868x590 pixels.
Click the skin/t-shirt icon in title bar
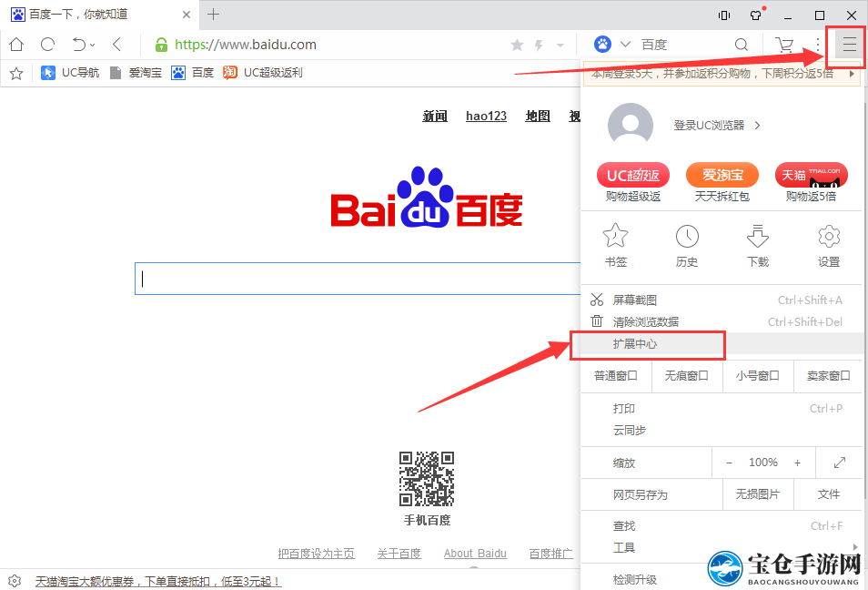[x=756, y=15]
